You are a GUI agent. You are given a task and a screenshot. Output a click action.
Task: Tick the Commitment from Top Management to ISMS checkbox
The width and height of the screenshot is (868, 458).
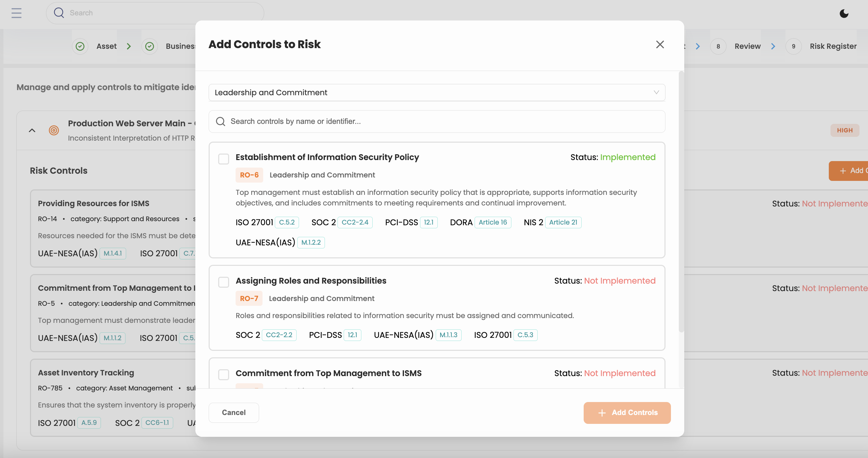point(224,374)
